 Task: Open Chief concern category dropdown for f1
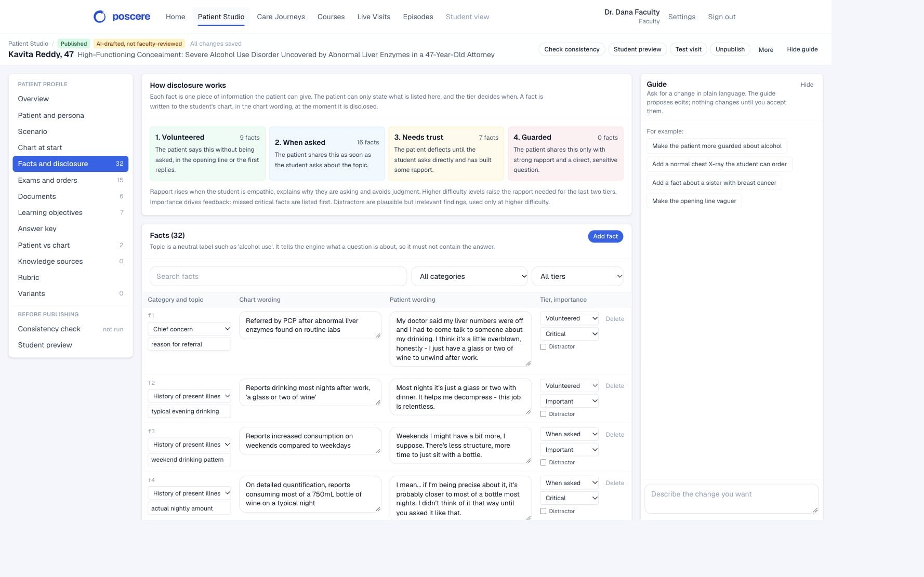coord(189,329)
